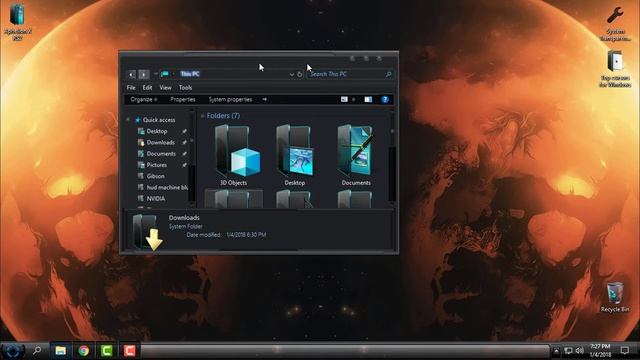Change the view with the view icon

click(x=344, y=99)
